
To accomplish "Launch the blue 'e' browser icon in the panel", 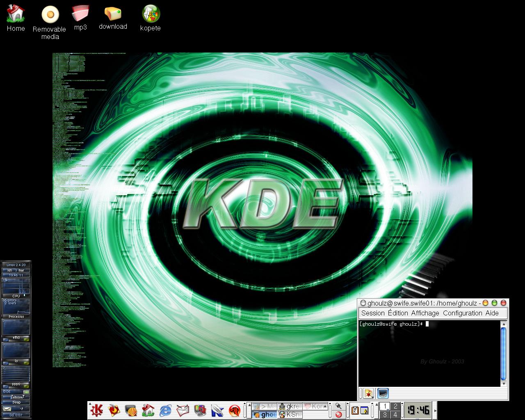I will point(165,410).
